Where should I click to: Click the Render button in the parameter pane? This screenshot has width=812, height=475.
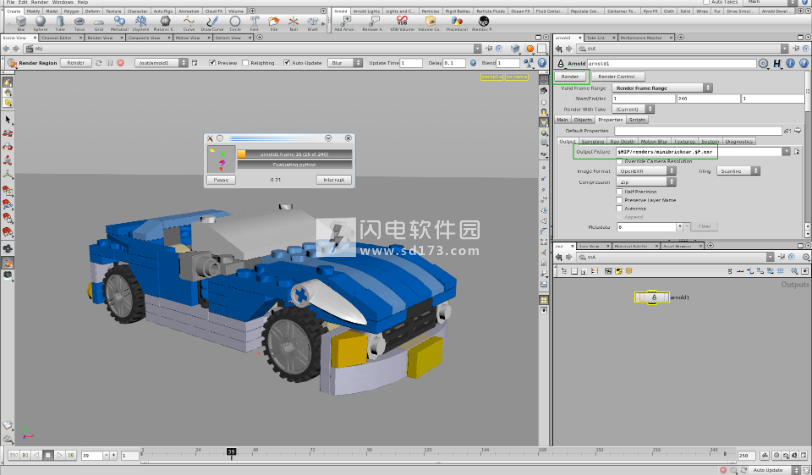coord(570,77)
